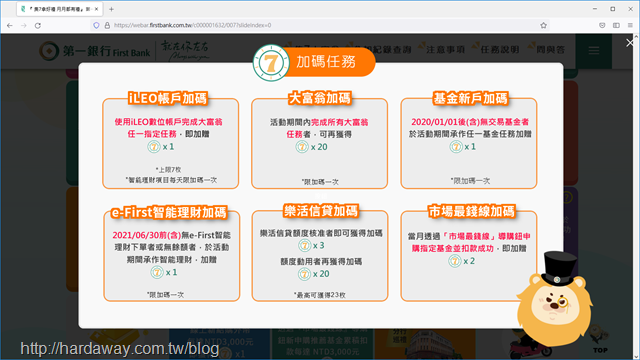Click the x 2 coin in 市場最錢線加碼 card
Screen dimensions: 640x360
(x=455, y=261)
